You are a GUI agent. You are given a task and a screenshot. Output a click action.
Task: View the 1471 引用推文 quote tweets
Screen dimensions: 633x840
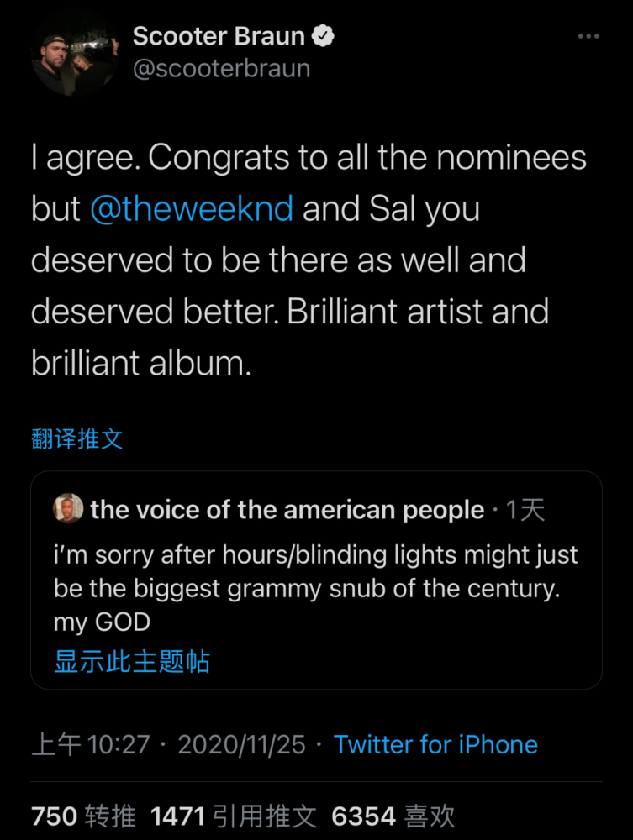click(x=234, y=816)
